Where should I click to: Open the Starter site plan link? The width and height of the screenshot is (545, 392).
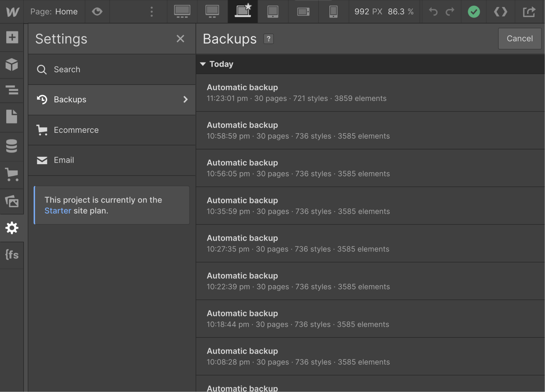click(58, 211)
